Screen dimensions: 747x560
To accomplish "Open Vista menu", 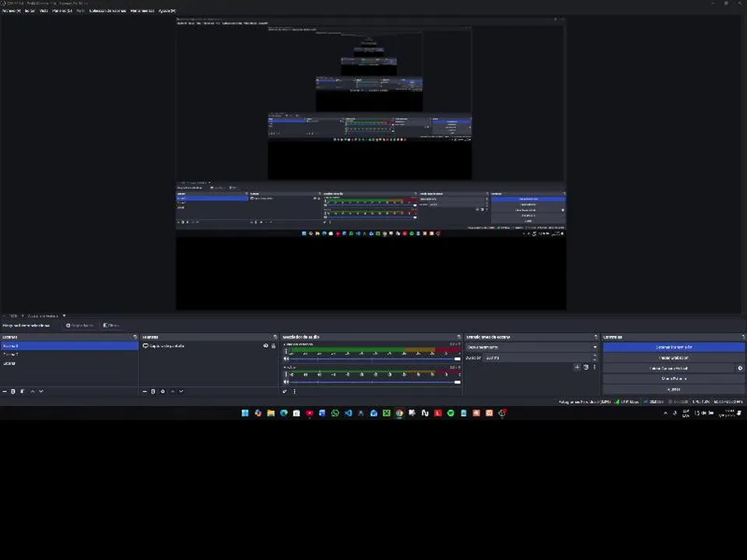I will pos(44,10).
